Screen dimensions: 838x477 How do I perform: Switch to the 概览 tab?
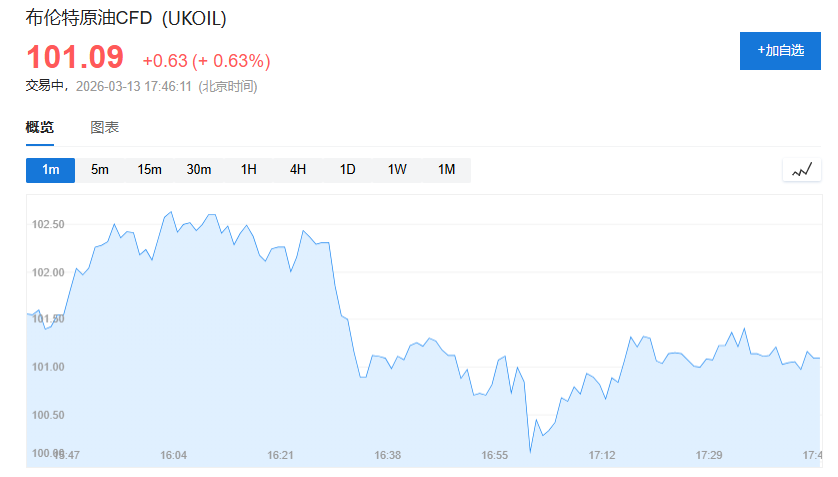point(40,127)
